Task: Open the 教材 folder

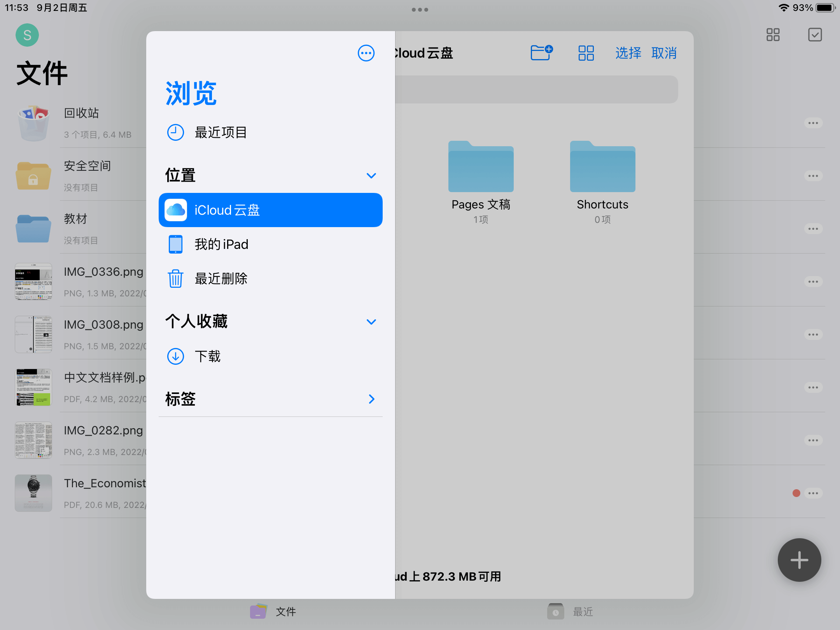Action: point(33,229)
